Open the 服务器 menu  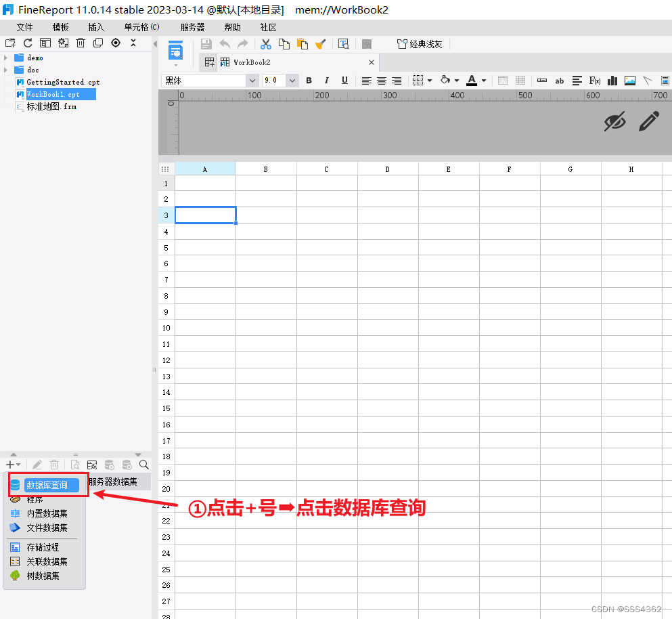coord(192,28)
